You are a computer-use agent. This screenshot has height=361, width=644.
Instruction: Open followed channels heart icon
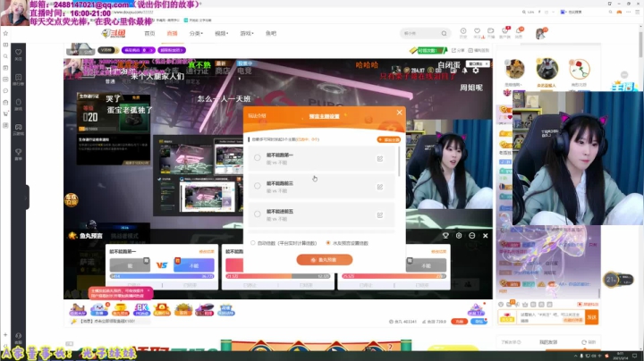pyautogui.click(x=477, y=32)
